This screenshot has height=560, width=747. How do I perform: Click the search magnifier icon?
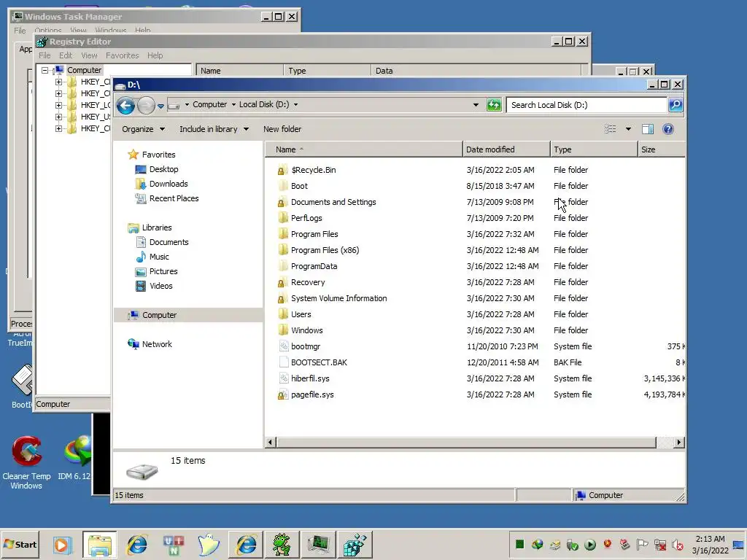pos(676,105)
